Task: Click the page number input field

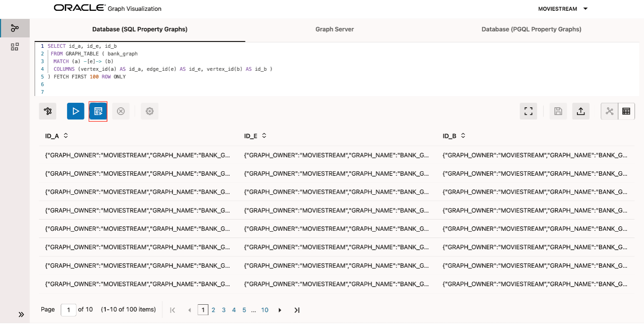Action: point(68,310)
